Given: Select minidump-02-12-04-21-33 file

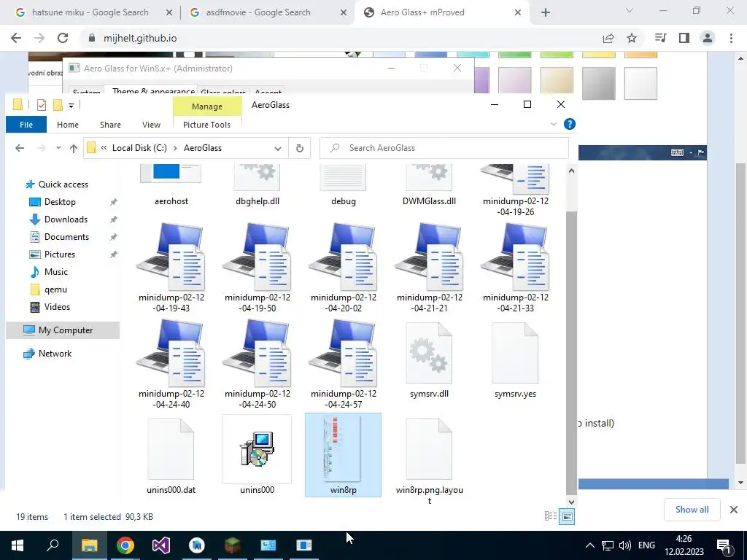Looking at the screenshot, I should pos(515,268).
